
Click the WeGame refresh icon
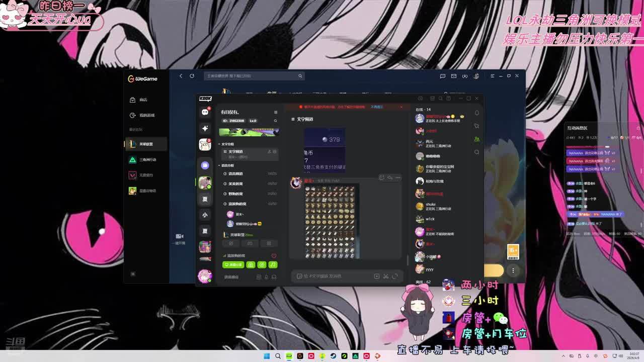(x=192, y=76)
